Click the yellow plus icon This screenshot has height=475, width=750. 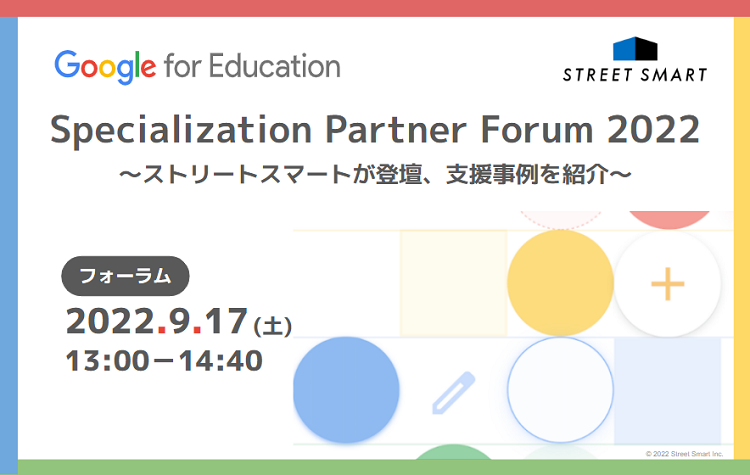click(667, 284)
